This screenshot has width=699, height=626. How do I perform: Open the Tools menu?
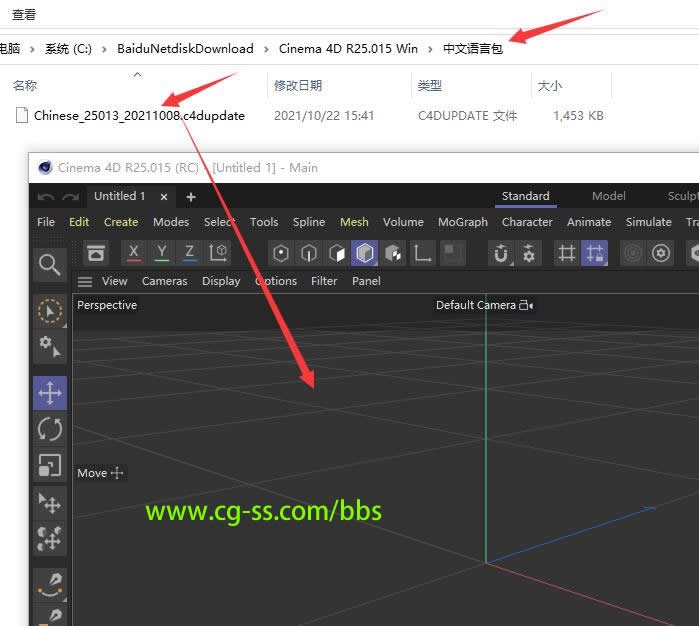pos(264,222)
